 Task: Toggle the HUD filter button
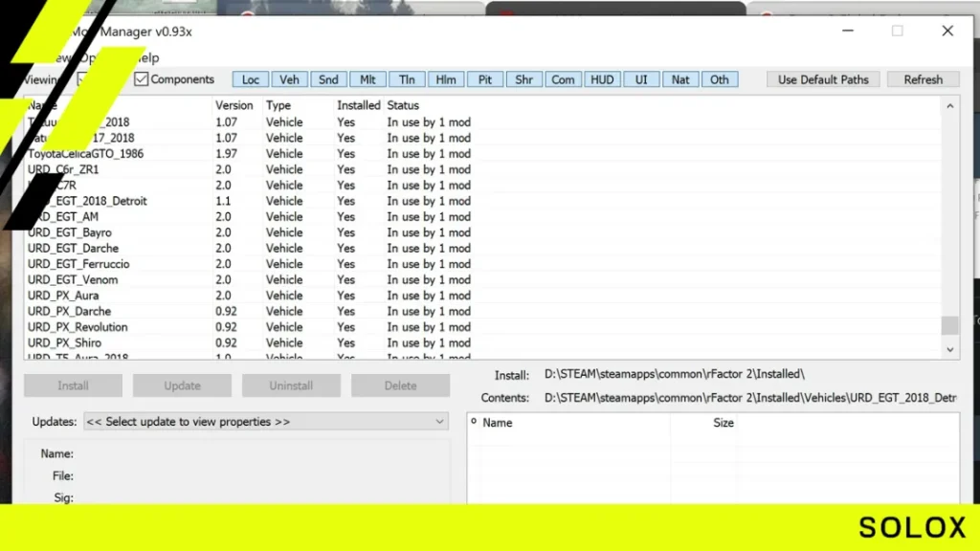click(x=602, y=79)
